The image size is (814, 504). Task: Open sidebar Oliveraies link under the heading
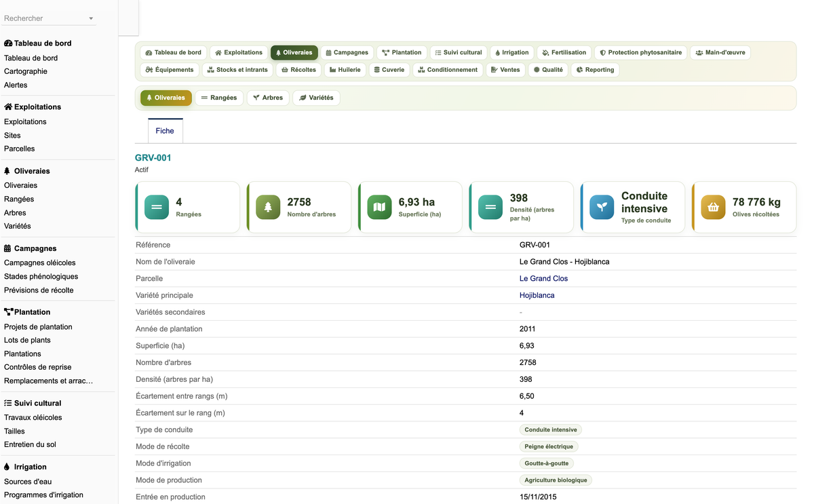pos(20,186)
